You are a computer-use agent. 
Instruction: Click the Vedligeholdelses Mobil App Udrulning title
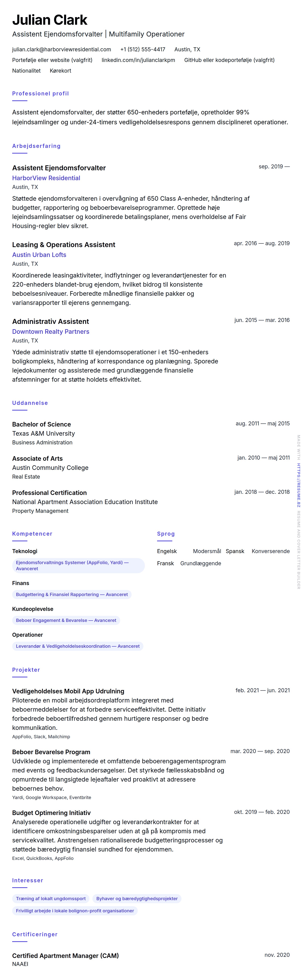68,691
